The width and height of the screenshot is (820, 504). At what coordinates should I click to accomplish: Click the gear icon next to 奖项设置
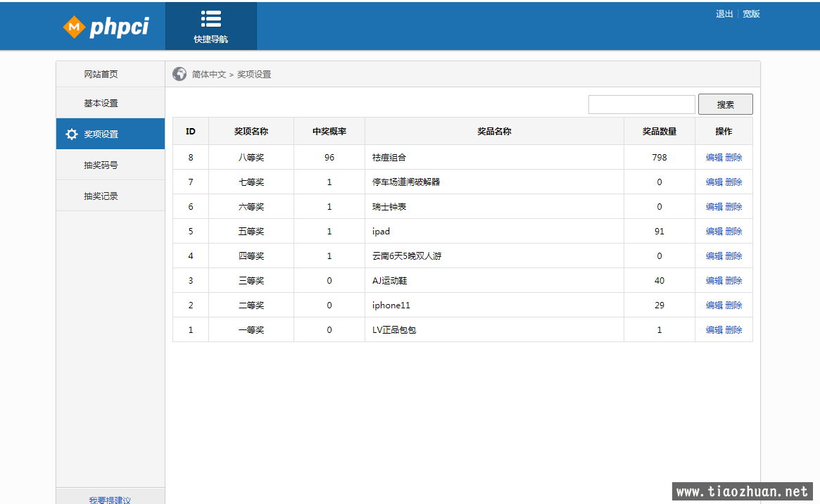pos(72,134)
